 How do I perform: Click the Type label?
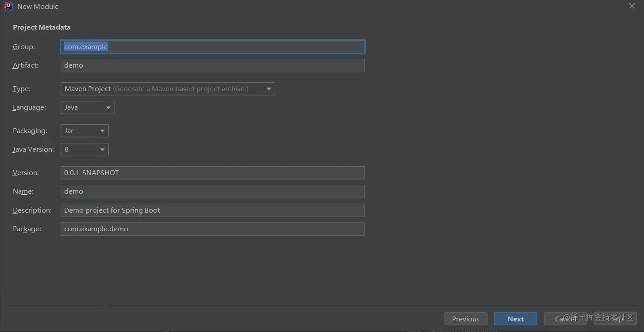(22, 89)
